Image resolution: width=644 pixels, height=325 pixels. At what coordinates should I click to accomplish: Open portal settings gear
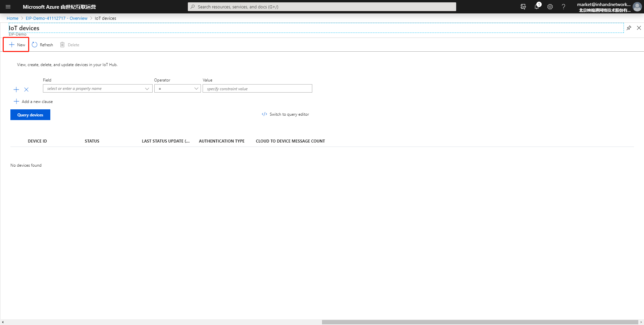(550, 7)
